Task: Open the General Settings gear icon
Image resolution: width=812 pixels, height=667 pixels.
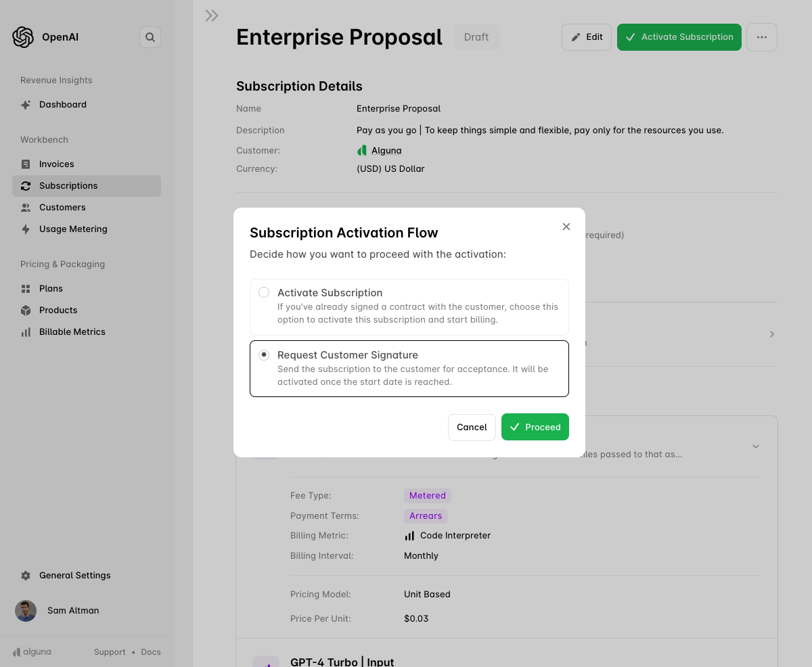Action: pyautogui.click(x=25, y=575)
